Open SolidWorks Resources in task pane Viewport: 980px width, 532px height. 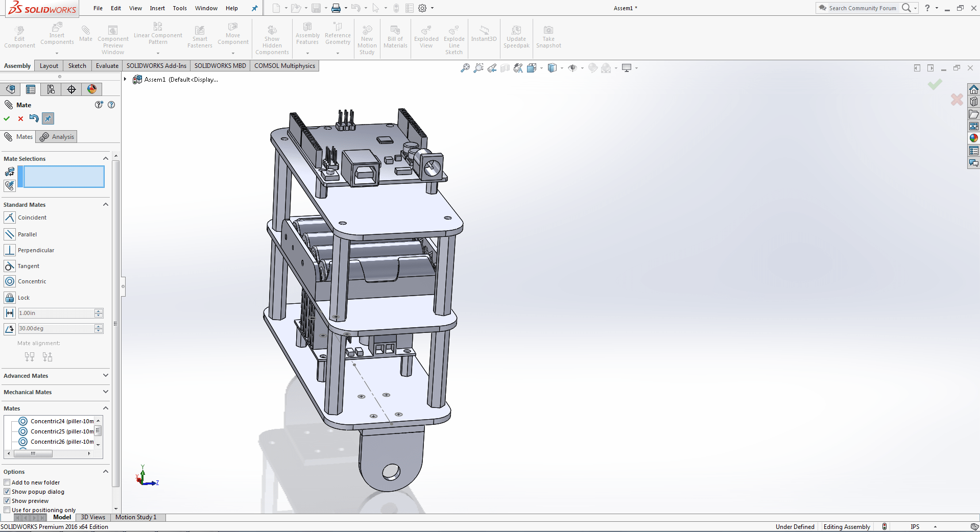[x=974, y=89]
